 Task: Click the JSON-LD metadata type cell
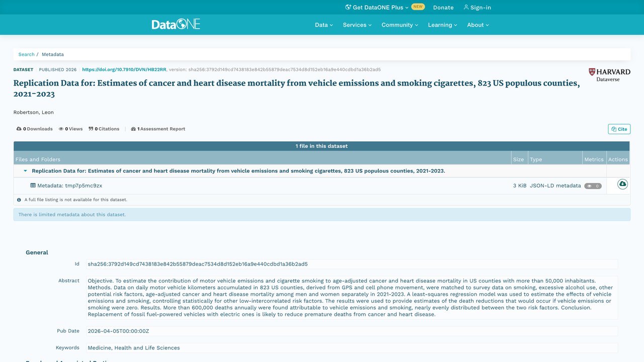point(555,186)
